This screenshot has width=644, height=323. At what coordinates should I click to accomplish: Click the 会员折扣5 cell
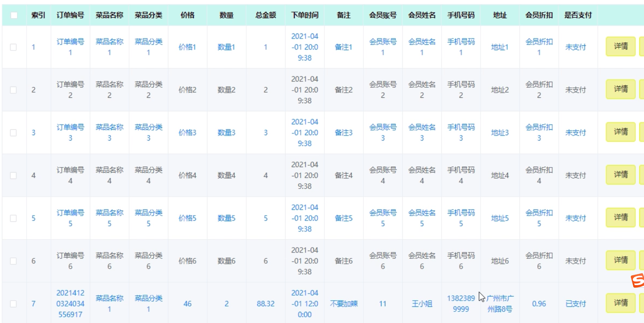pyautogui.click(x=539, y=218)
